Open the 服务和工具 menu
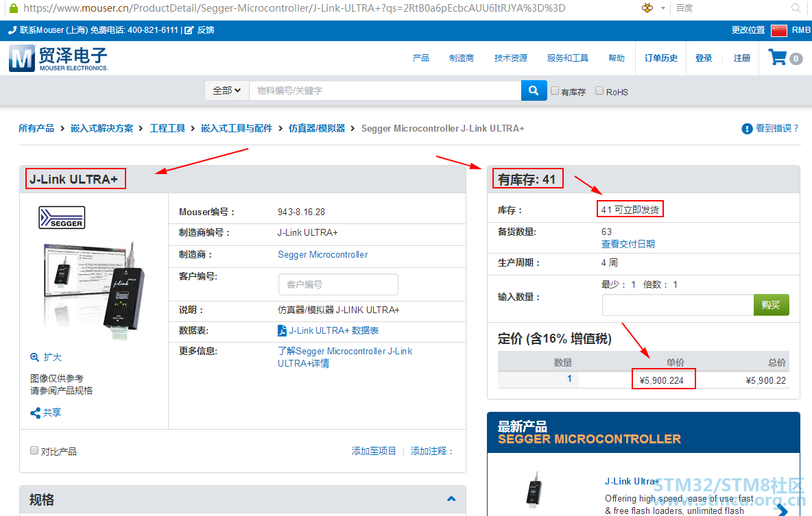Screen dimensions: 812x516 [x=568, y=58]
